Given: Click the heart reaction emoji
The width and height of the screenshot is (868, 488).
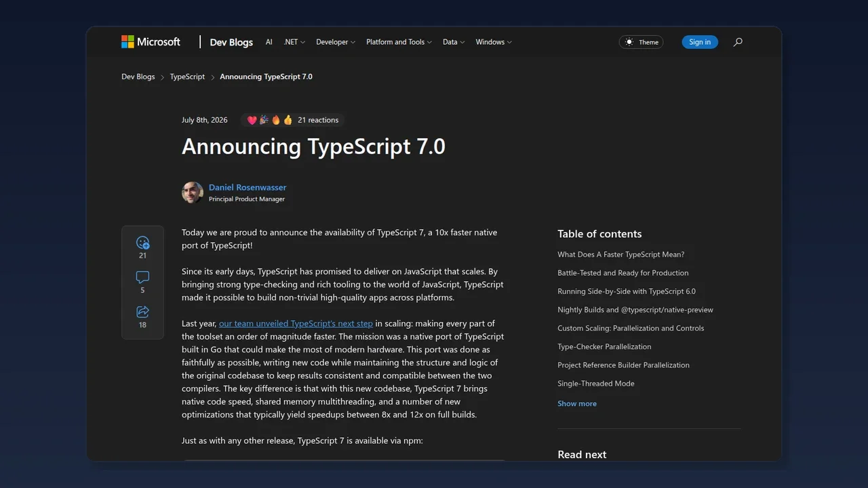Looking at the screenshot, I should (252, 120).
